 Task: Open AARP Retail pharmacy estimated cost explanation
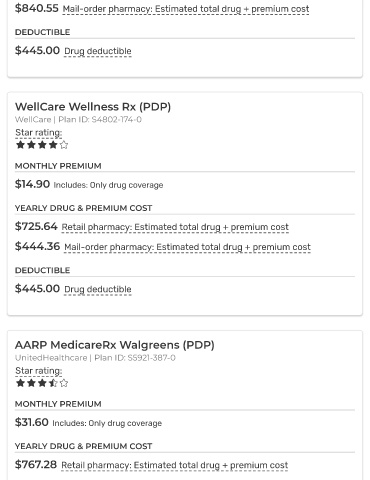coord(175,465)
